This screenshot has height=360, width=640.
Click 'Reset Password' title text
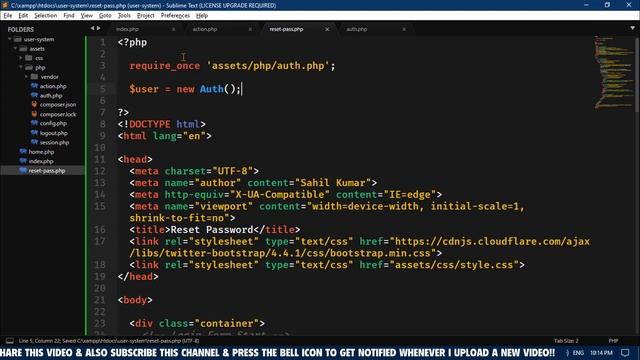(212, 229)
